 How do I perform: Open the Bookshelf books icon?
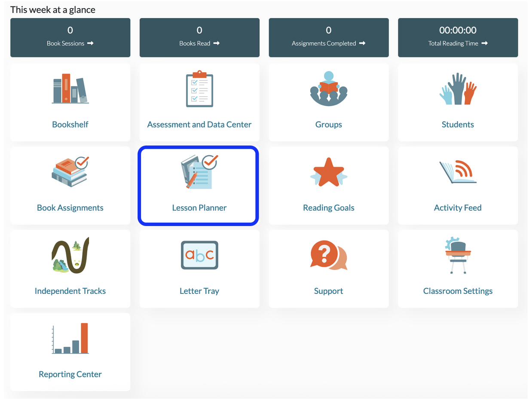[x=70, y=89]
